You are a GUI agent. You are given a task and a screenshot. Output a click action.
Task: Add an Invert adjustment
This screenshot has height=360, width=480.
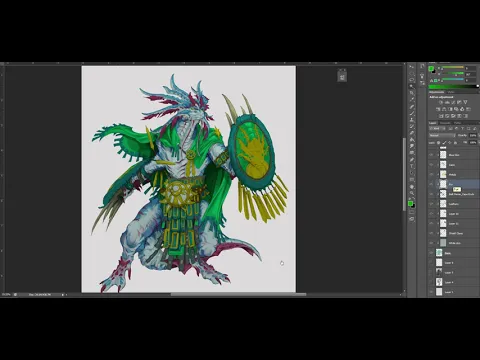[x=441, y=116]
